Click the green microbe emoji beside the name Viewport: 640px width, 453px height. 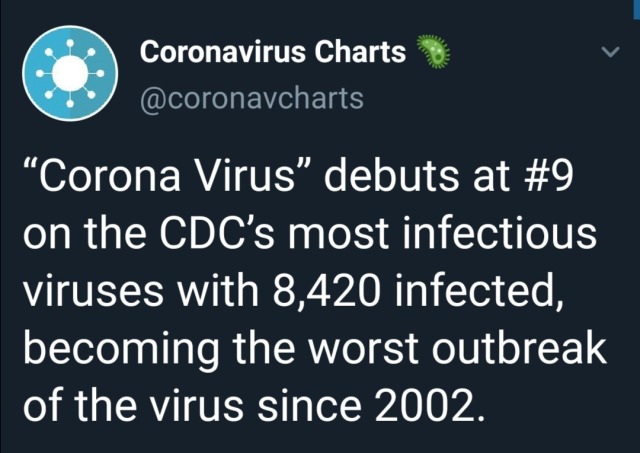tap(426, 51)
